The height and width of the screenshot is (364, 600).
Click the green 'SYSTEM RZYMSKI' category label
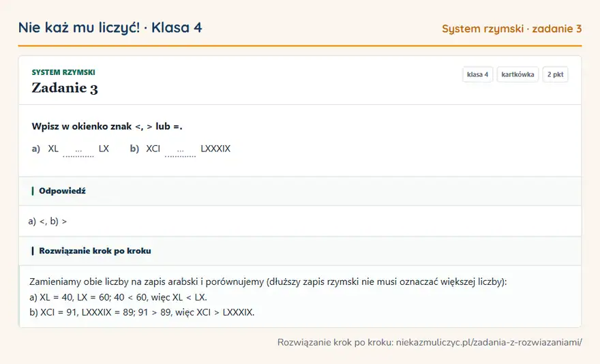(x=63, y=72)
